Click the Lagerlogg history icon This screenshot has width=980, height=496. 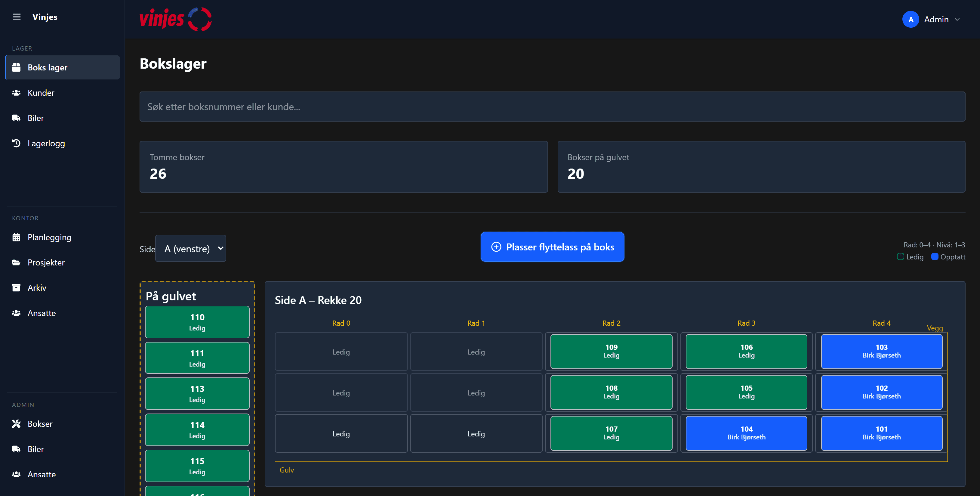click(x=16, y=143)
